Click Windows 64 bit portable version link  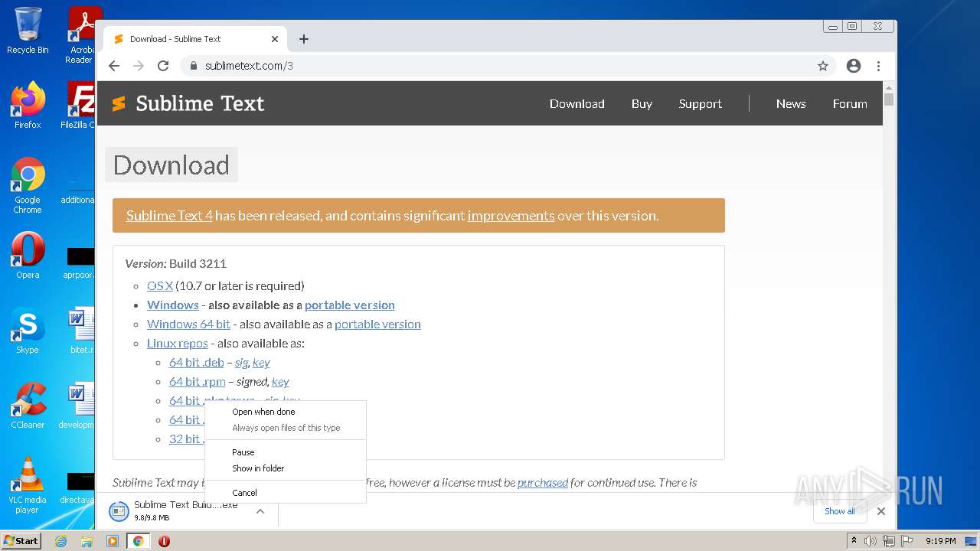click(377, 324)
